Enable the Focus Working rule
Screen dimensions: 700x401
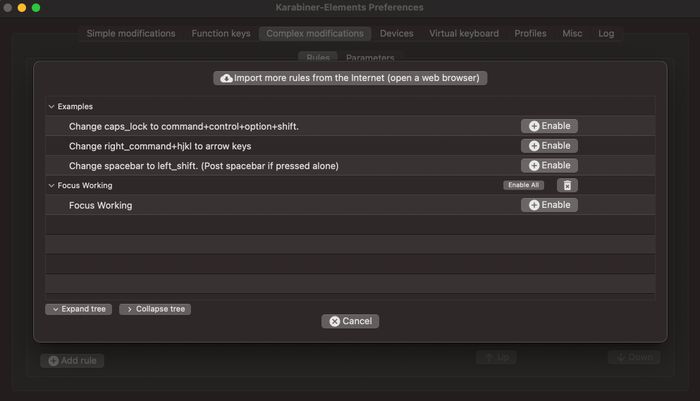point(549,205)
